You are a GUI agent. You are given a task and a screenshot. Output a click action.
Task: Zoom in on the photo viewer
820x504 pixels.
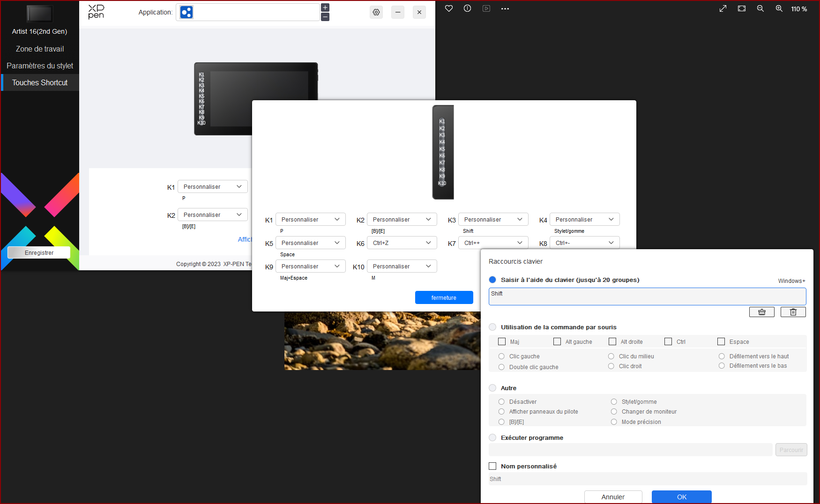point(779,8)
